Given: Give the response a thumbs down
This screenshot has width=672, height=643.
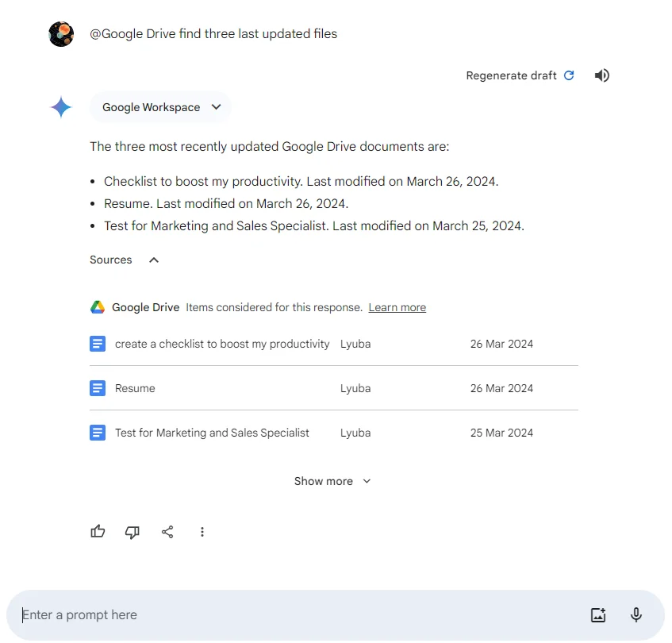Looking at the screenshot, I should 132,532.
